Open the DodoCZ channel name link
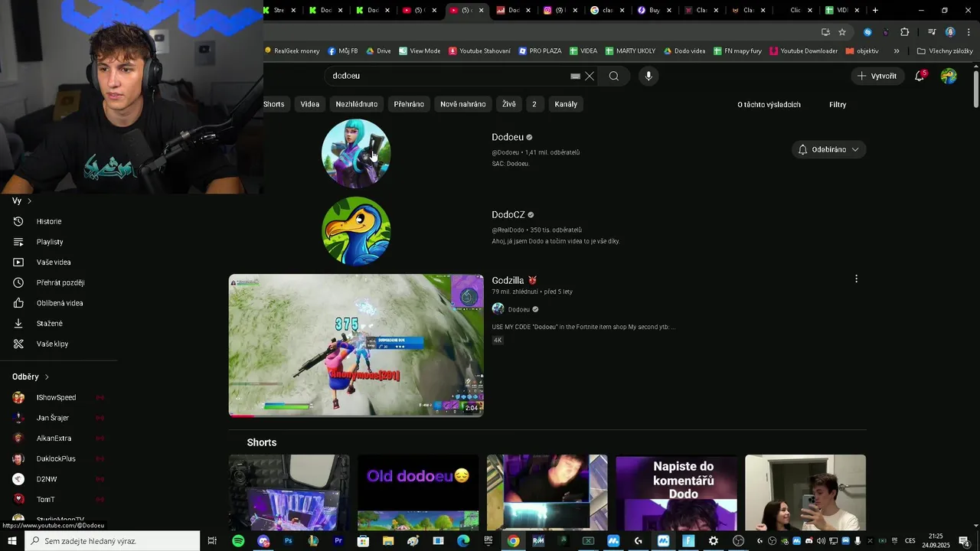This screenshot has width=980, height=551. 508,215
